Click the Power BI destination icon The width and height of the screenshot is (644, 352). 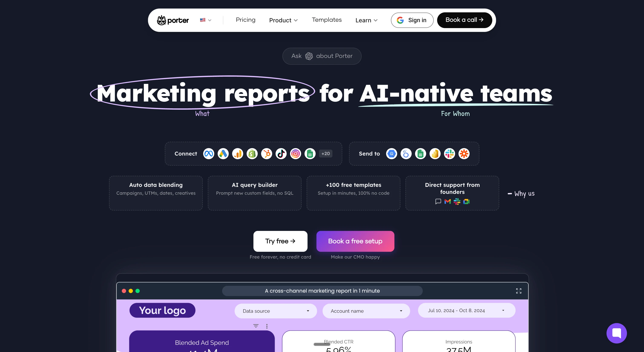[x=435, y=154]
